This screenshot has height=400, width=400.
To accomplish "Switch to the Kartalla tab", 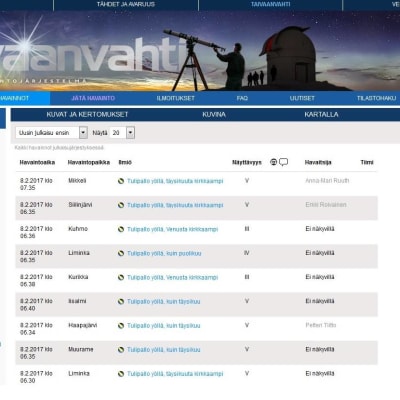I will pos(321,114).
